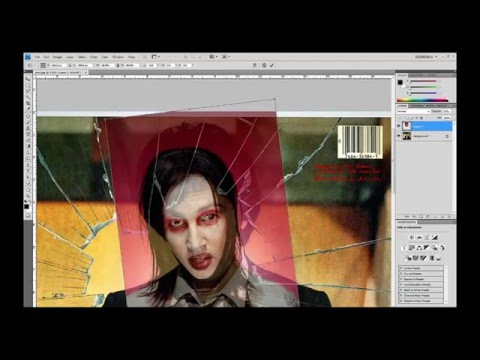Viewport: 480px width, 360px height.
Task: Click the Hue/Saturation adjustment icon
Action: click(x=412, y=248)
